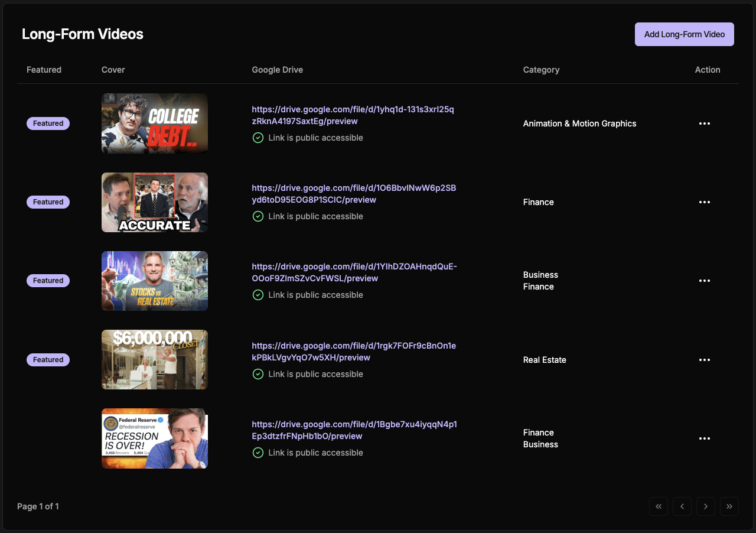
Task: Open the action menu for the Stocks vs Real Estate video
Action: pos(705,281)
